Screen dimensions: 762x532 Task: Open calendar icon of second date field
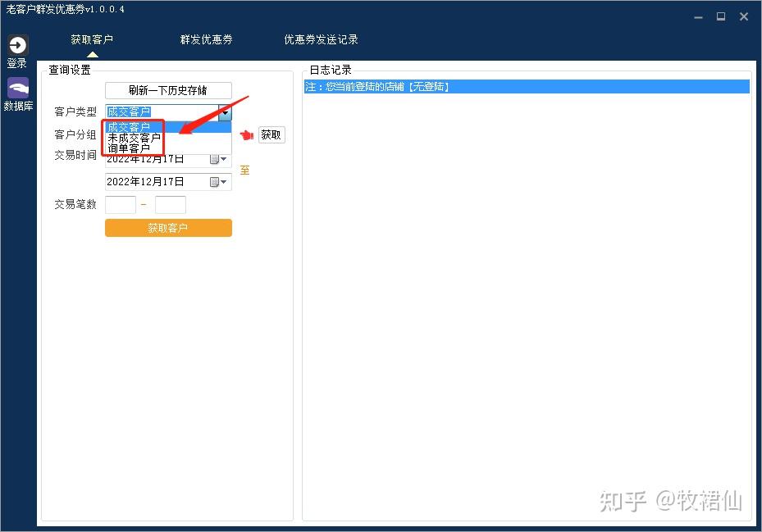217,182
